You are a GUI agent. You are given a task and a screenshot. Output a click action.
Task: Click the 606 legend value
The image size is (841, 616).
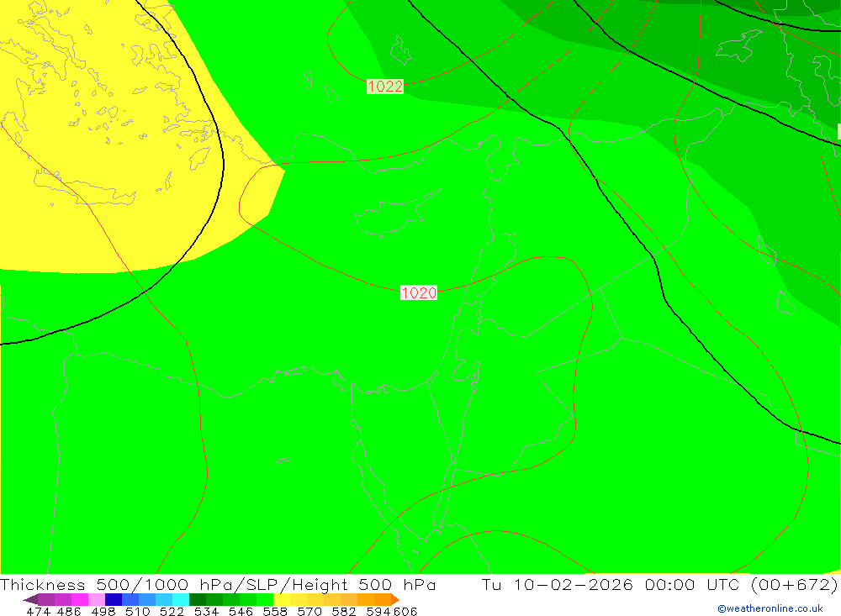405,611
